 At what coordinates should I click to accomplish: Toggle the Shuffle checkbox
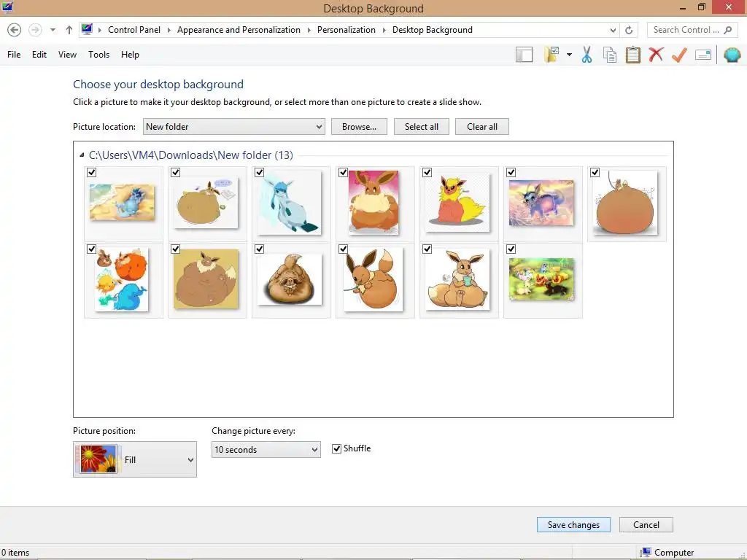[x=337, y=448]
